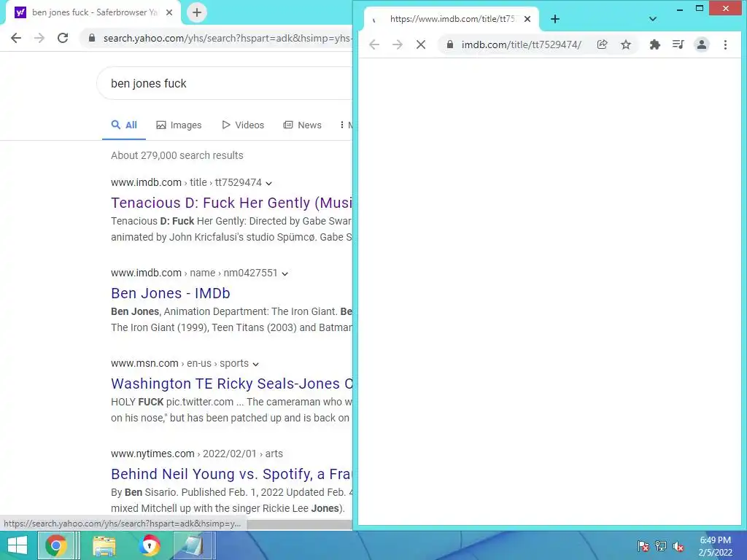
Task: Open the More options three-dot menu in search tabs
Action: click(x=342, y=125)
